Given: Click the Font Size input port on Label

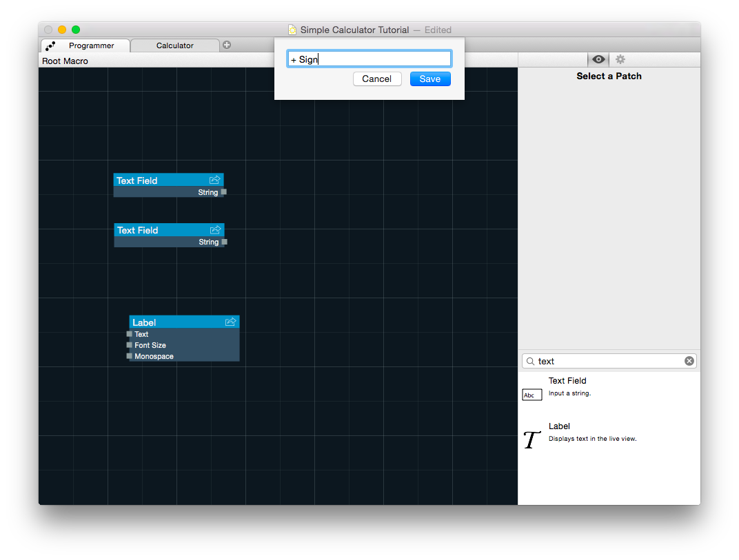Looking at the screenshot, I should pyautogui.click(x=129, y=345).
